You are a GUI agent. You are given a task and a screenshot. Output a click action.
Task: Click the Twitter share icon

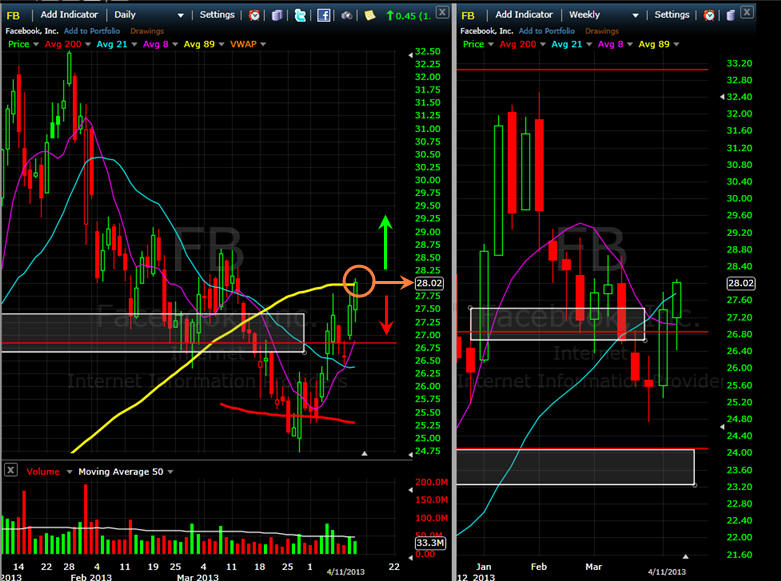(299, 15)
